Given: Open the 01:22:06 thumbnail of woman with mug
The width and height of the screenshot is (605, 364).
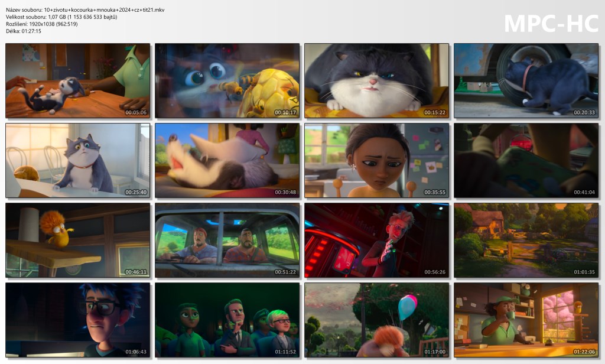Looking at the screenshot, I should pyautogui.click(x=526, y=320).
